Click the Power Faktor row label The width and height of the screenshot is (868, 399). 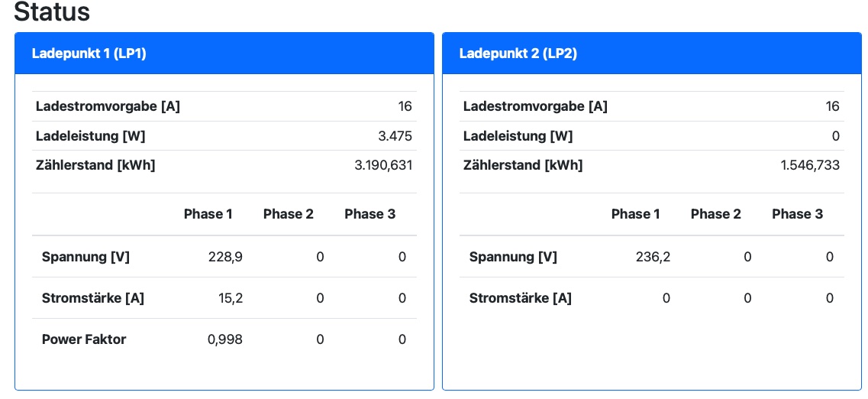pyautogui.click(x=84, y=339)
